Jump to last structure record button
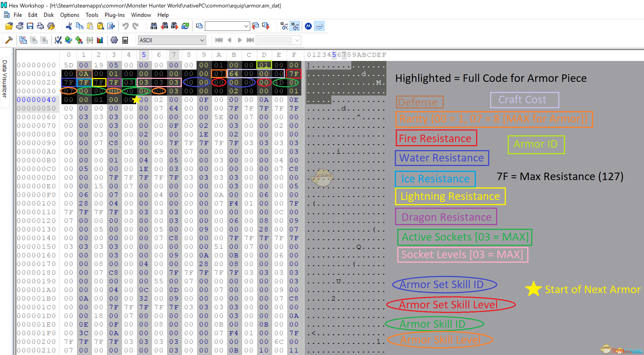This screenshot has width=644, height=355. [250, 40]
